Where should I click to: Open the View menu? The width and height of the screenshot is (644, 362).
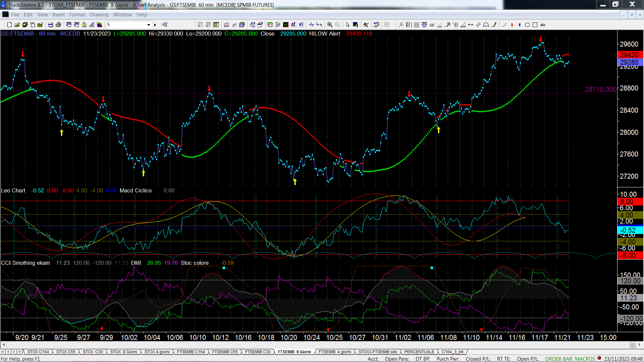43,15
